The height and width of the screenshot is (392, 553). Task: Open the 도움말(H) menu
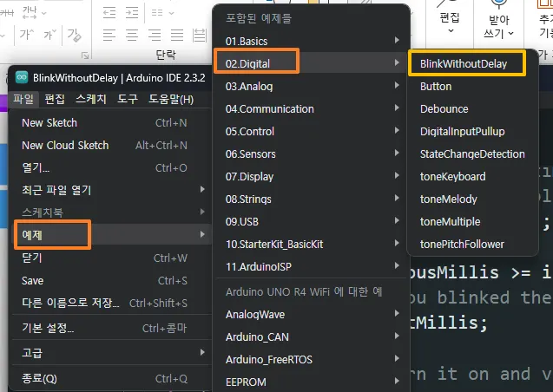(171, 99)
